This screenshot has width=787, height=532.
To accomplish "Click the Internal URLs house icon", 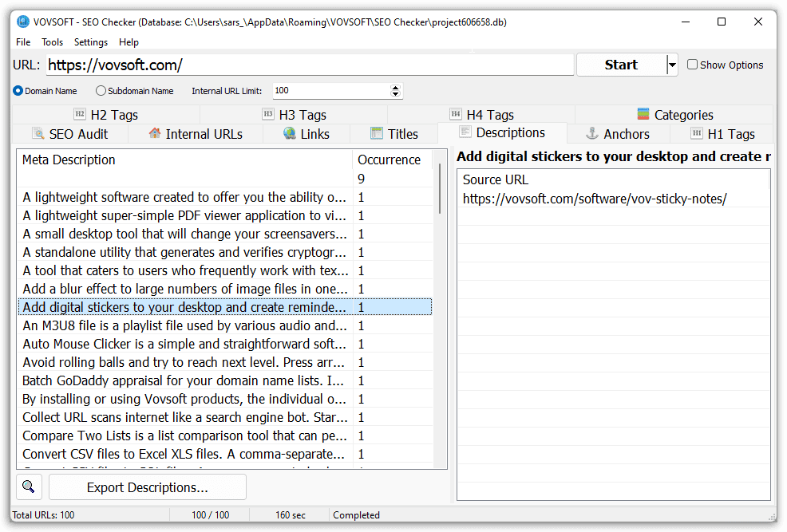I will [x=155, y=133].
